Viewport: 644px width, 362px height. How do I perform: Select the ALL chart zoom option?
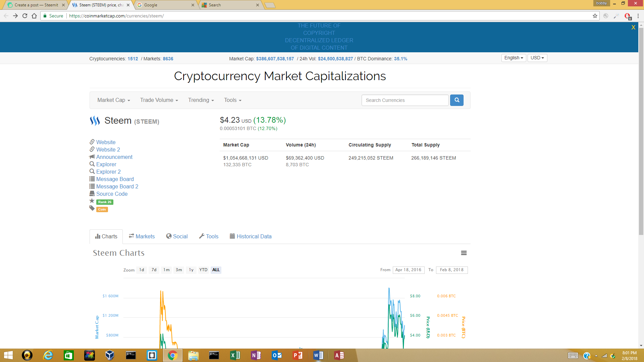click(216, 270)
